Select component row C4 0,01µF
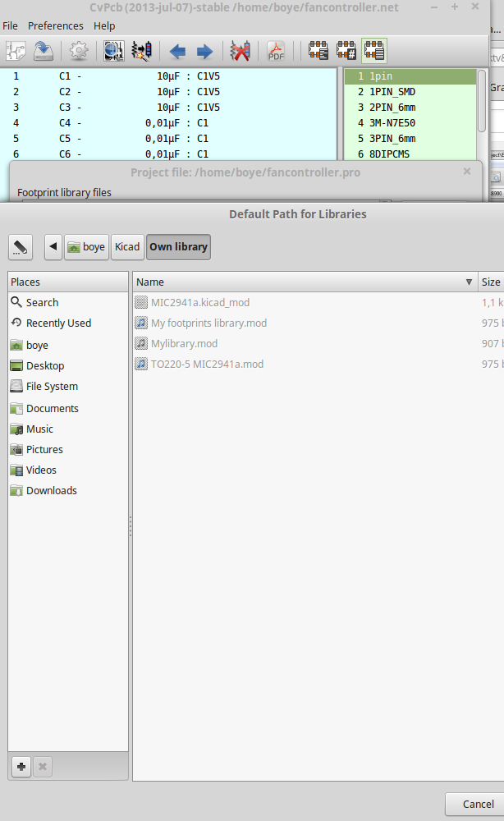Viewport: 504px width, 821px height. point(168,123)
